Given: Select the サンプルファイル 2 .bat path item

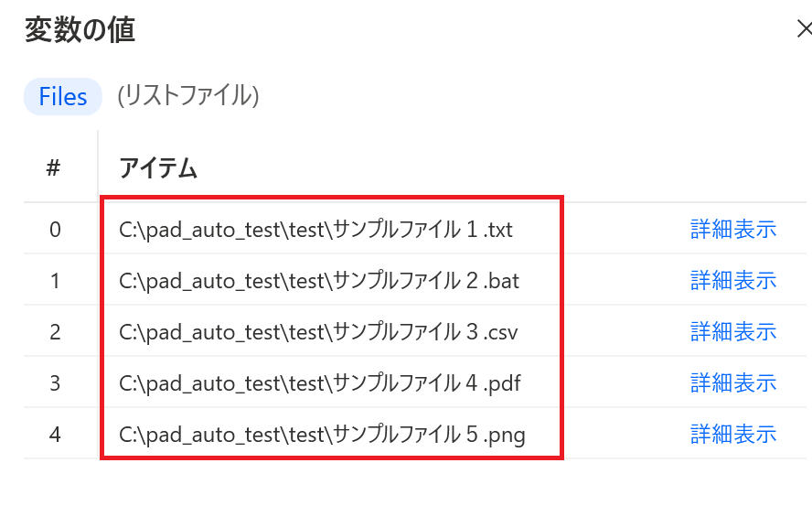Looking at the screenshot, I should tap(318, 280).
